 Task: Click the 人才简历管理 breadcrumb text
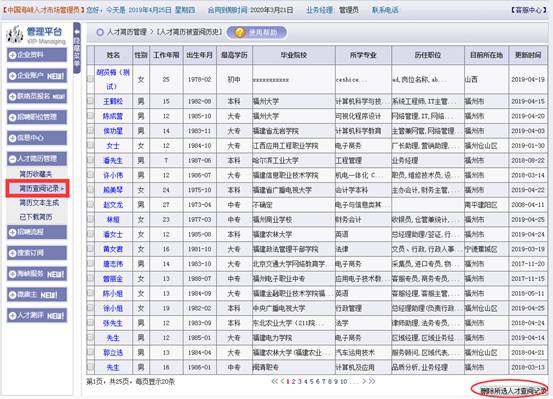127,32
